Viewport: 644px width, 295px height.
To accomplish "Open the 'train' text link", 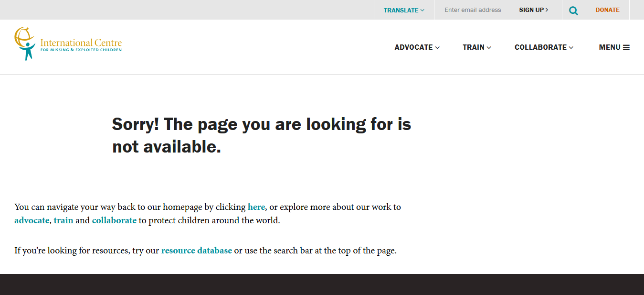I will 63,220.
